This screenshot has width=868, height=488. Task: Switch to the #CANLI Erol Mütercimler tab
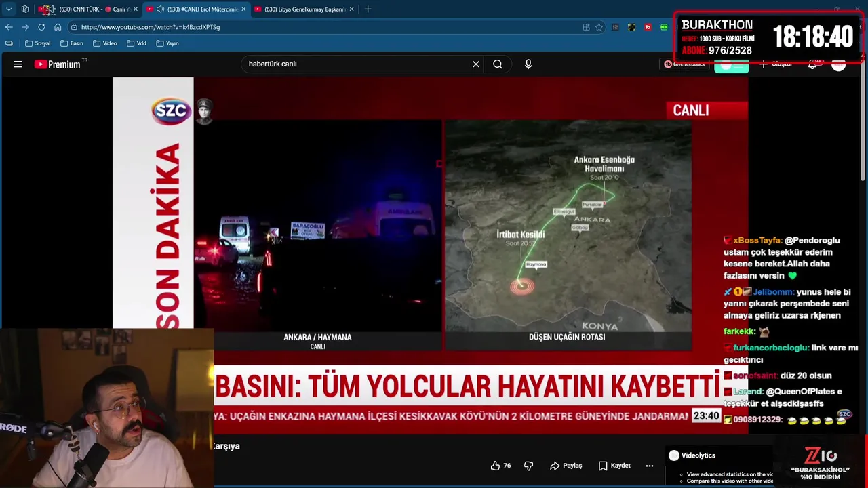[x=197, y=9]
